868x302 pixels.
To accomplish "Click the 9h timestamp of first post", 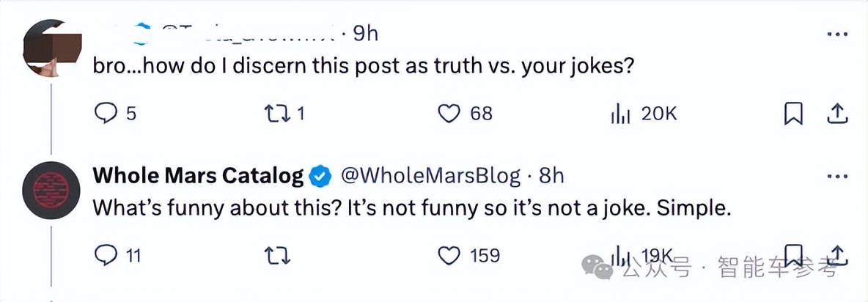I will (x=364, y=33).
